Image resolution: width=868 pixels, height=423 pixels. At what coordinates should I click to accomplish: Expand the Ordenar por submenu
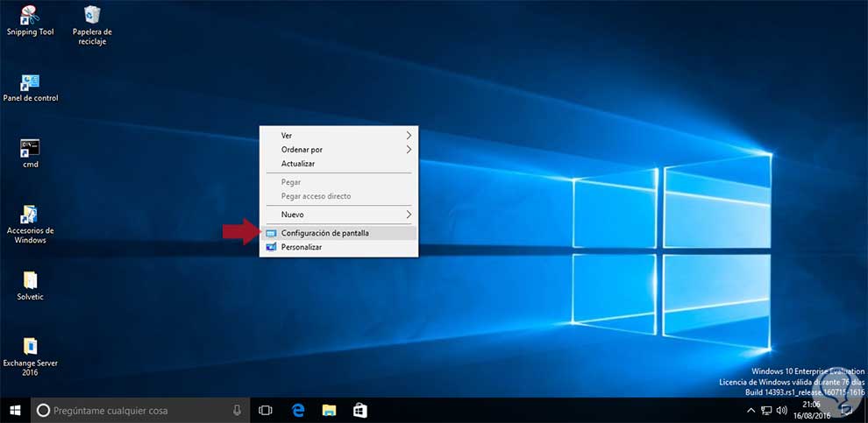click(x=338, y=150)
